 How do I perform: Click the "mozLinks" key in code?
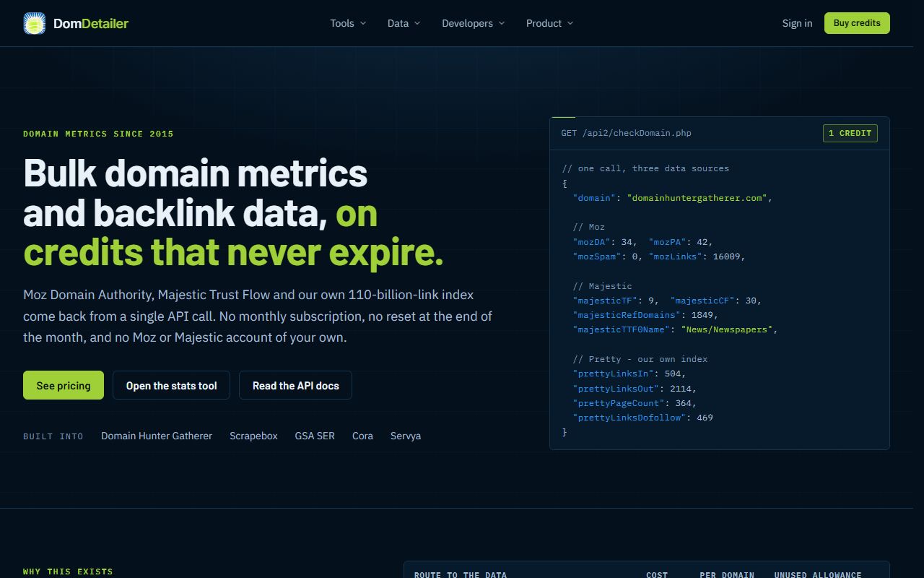point(676,256)
